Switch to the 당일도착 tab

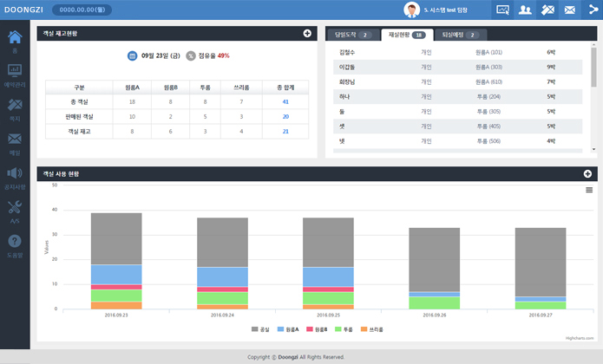(x=352, y=35)
